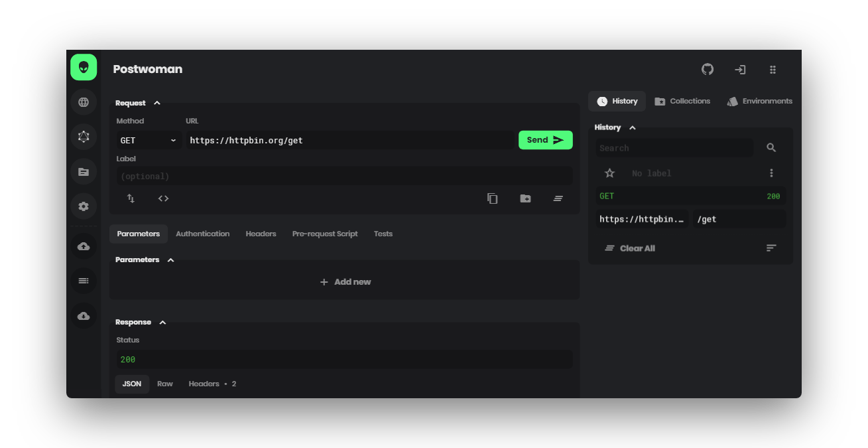Save request to collections folder icon
This screenshot has height=448, width=868.
pos(525,198)
